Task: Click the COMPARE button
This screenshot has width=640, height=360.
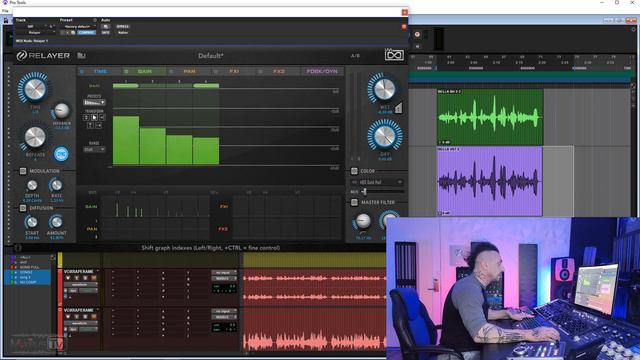Action: (86, 33)
